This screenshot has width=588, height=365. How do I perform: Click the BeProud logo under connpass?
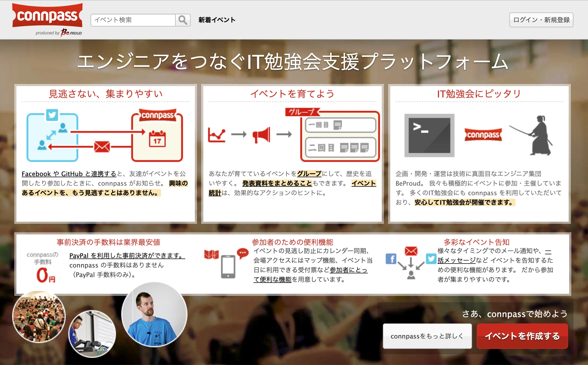click(71, 33)
